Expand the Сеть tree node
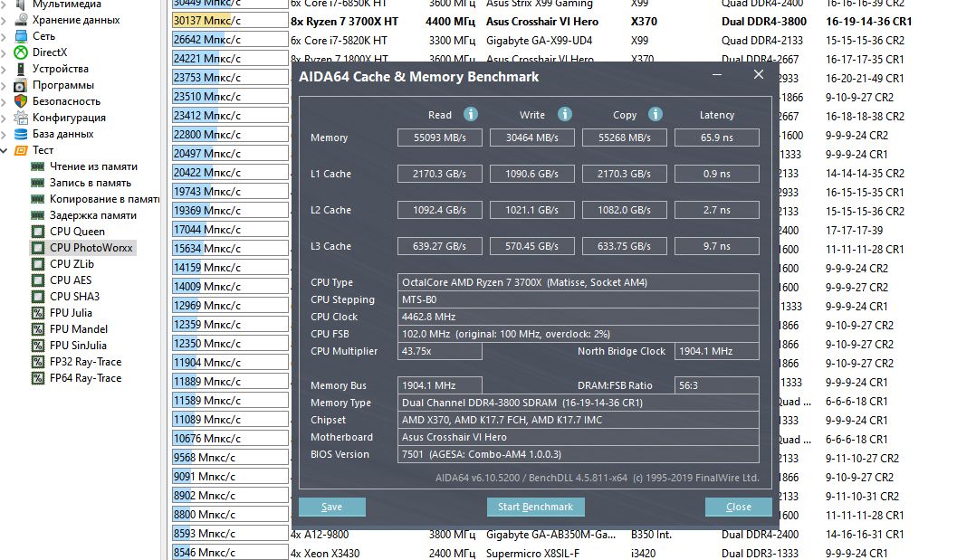The image size is (976, 560). coord(5,36)
